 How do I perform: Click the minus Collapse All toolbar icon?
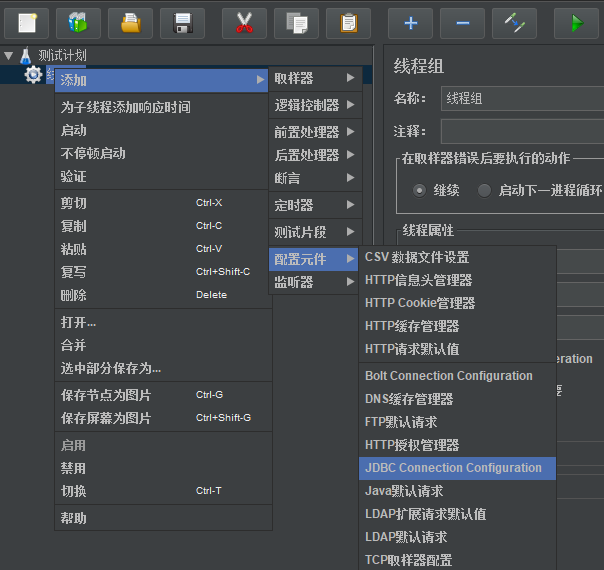click(462, 22)
